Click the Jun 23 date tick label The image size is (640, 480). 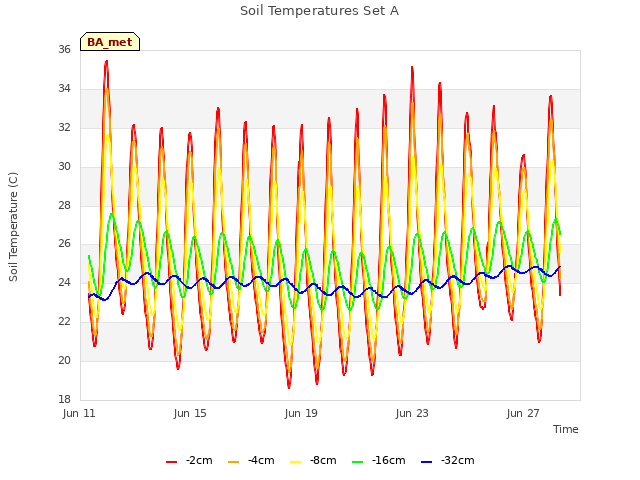click(x=412, y=413)
